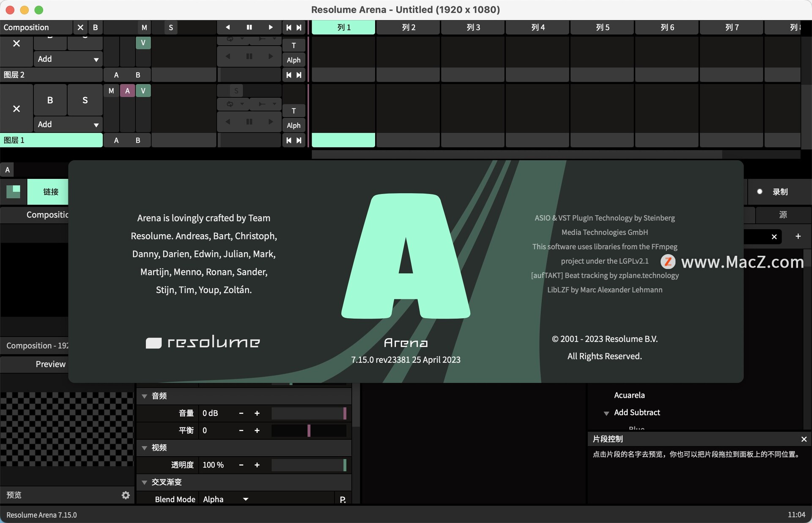Trigger previous column in composition bar
This screenshot has height=523, width=812.
[288, 27]
